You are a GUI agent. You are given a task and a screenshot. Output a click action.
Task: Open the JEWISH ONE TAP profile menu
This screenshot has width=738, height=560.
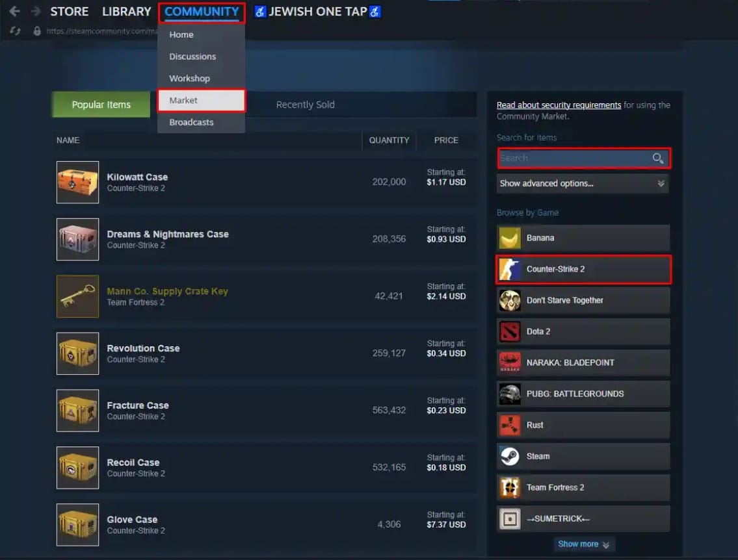(x=318, y=11)
